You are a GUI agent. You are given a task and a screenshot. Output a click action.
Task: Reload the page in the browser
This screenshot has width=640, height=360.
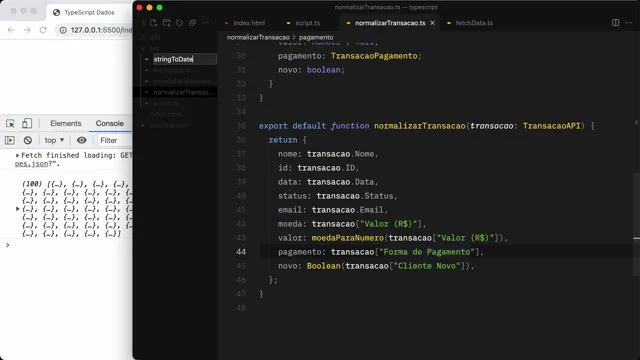(x=43, y=30)
